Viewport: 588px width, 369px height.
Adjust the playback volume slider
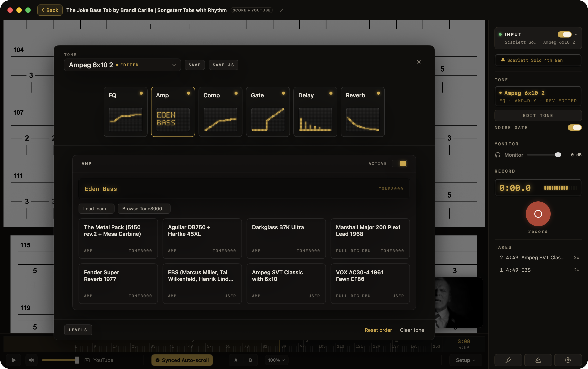(x=60, y=360)
